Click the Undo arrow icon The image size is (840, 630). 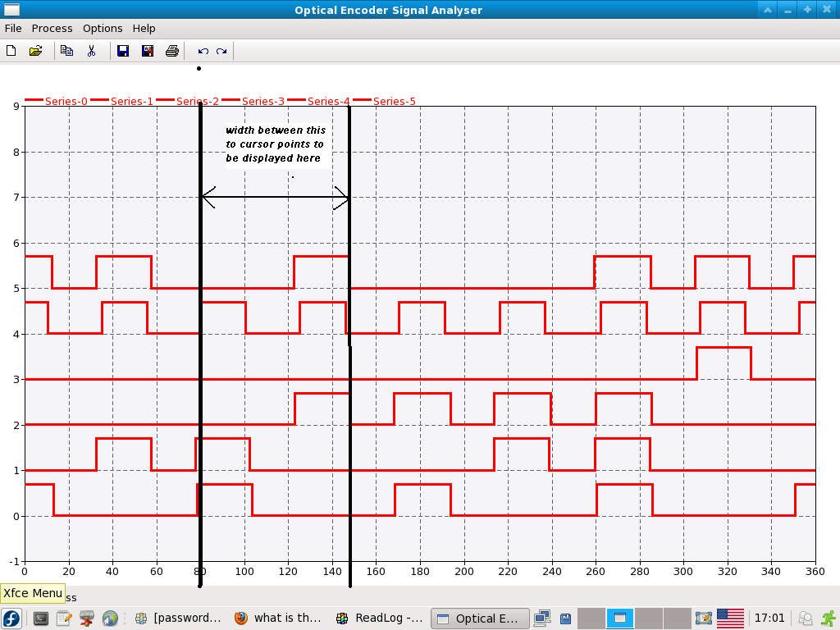[x=203, y=51]
